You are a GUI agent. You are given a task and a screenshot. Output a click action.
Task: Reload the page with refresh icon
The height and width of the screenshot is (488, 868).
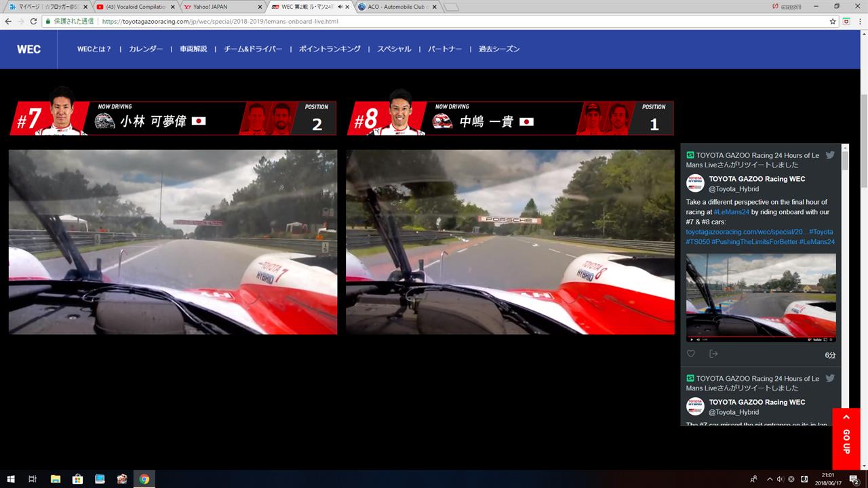click(34, 21)
